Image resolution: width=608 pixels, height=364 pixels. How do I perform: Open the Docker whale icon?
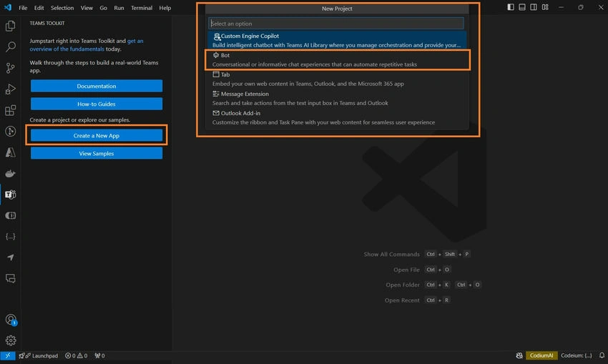11,173
